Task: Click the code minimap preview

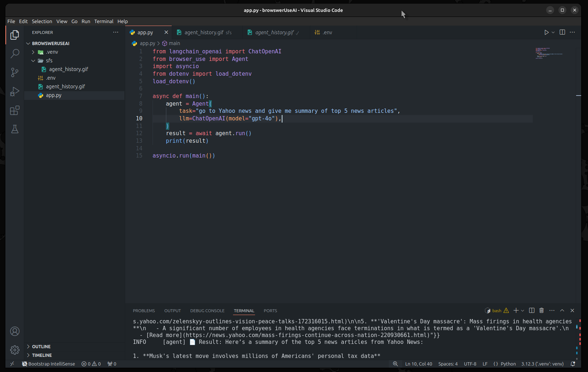Action: [549, 53]
